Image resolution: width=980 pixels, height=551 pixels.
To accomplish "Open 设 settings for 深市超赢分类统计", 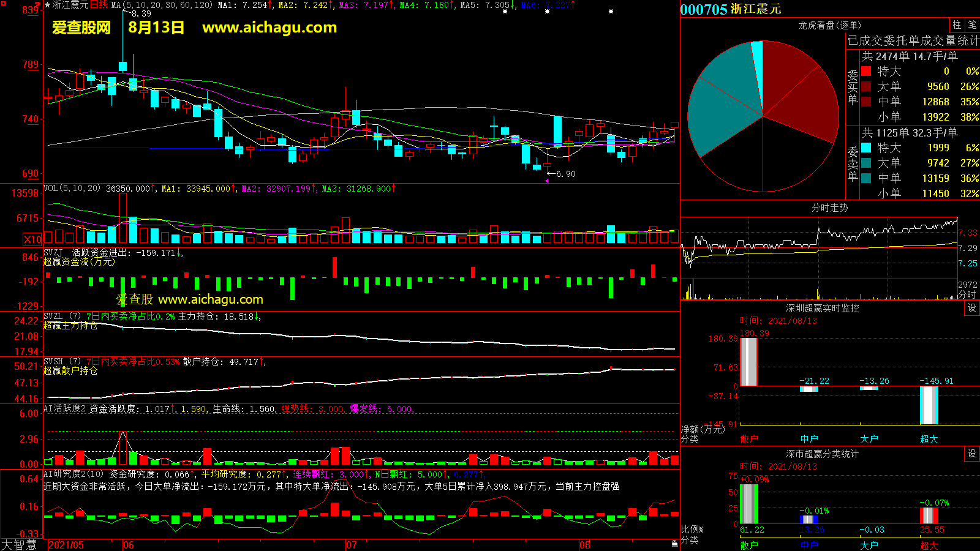I will point(972,454).
